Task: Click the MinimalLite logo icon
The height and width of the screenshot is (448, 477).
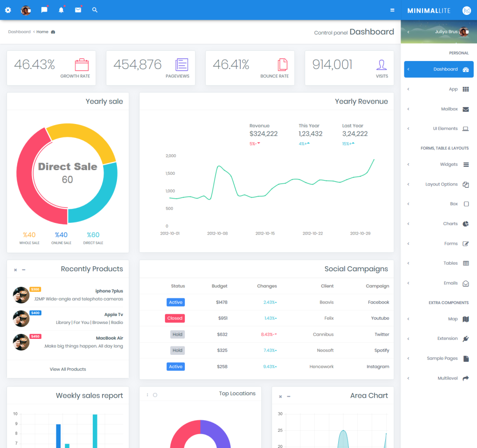Action: pos(466,10)
